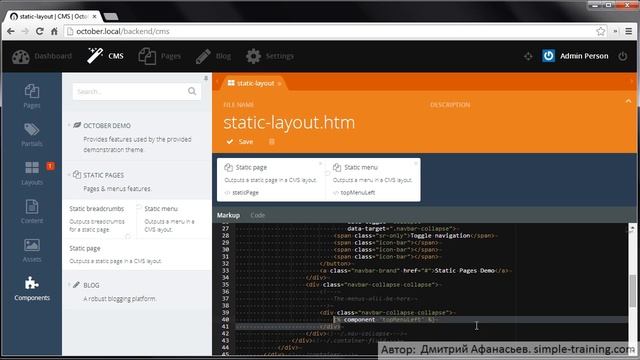The height and width of the screenshot is (360, 640).
Task: Sign out using the power icon
Action: (x=622, y=56)
